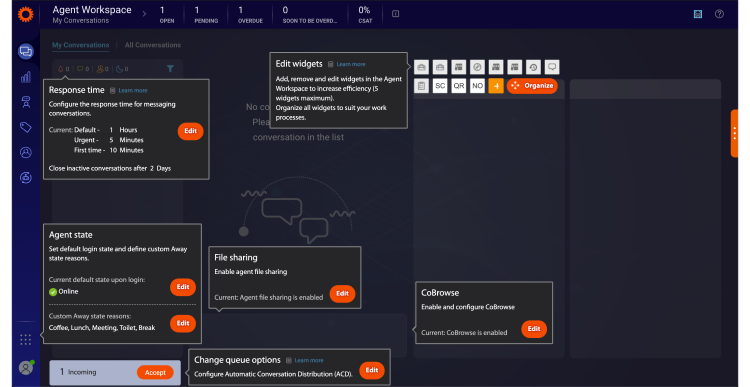Open the conversations icon in the left sidebar
The height and width of the screenshot is (387, 750).
pos(26,51)
